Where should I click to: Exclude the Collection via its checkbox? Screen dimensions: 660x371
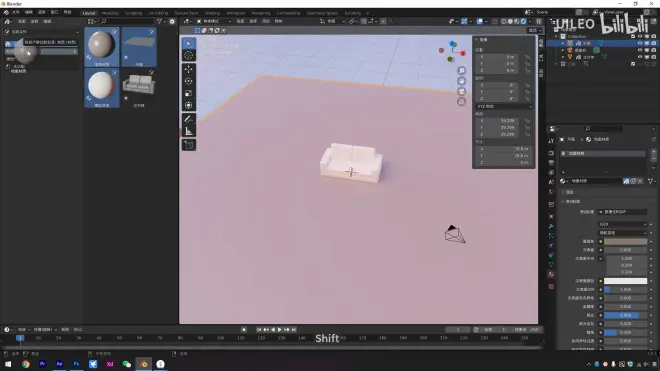(633, 37)
